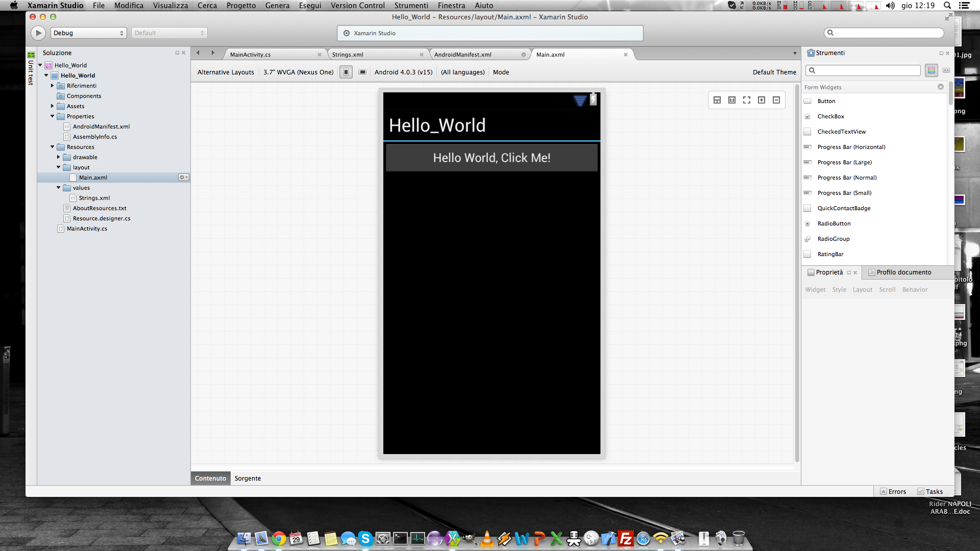Screen dimensions: 980x551
Task: Open the Profilo documento tab
Action: 903,272
